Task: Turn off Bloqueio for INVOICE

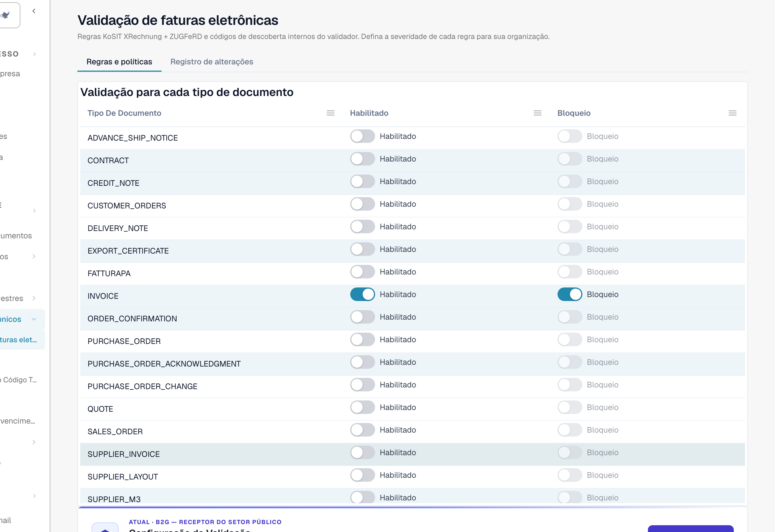Action: pos(570,294)
